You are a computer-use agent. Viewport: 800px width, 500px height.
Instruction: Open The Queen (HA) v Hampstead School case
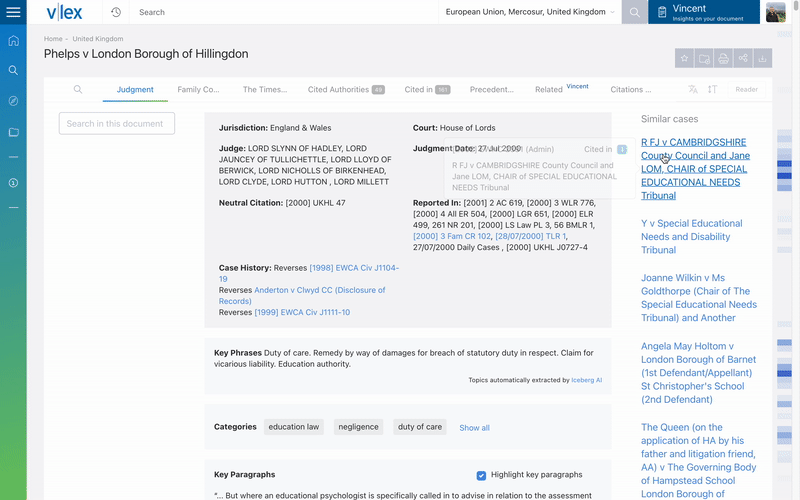698,461
